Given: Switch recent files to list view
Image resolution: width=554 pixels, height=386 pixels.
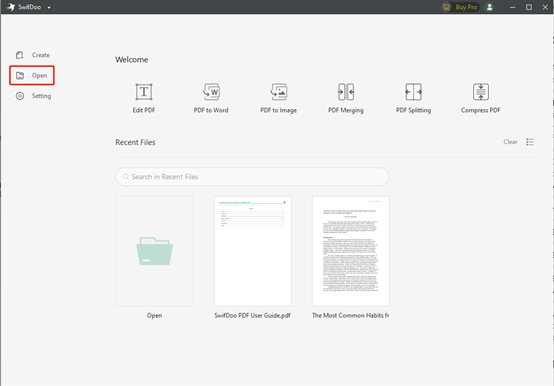Looking at the screenshot, I should coord(530,142).
